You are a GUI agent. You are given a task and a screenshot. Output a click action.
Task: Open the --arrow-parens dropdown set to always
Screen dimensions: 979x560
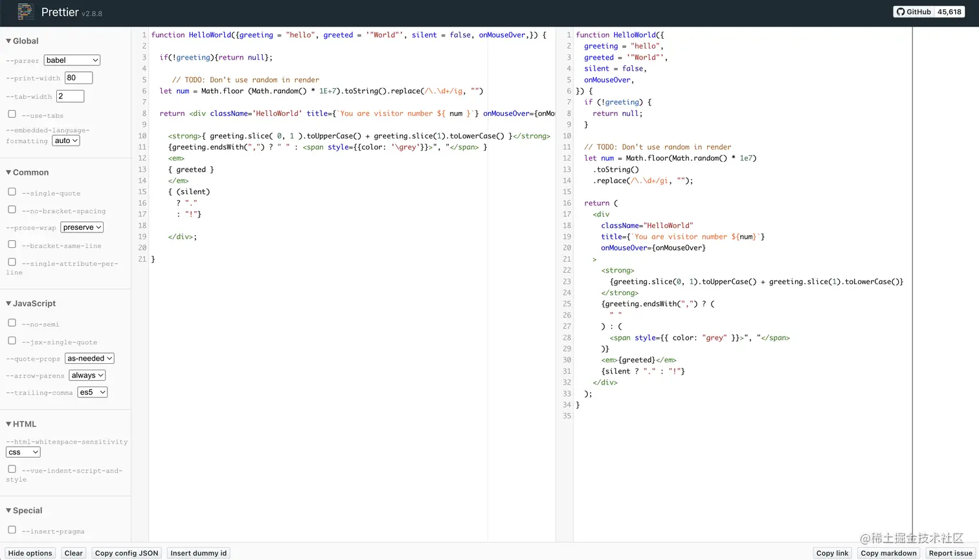click(87, 375)
